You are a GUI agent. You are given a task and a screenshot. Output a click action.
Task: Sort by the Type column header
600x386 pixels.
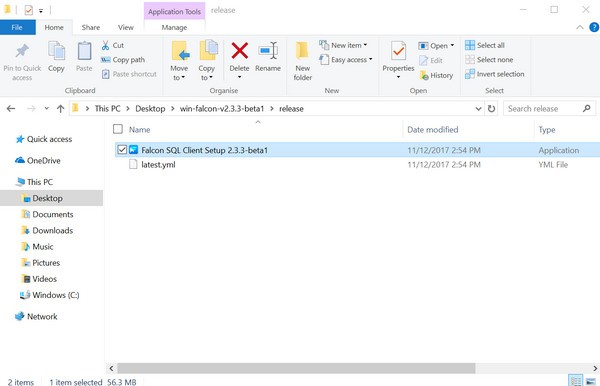tap(547, 130)
